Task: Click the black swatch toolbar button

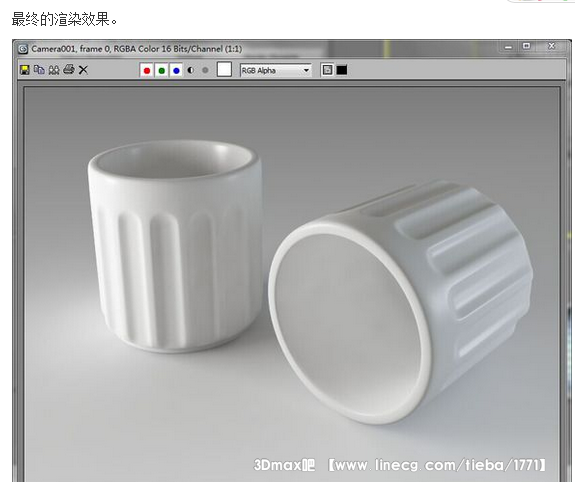Action: (x=342, y=70)
